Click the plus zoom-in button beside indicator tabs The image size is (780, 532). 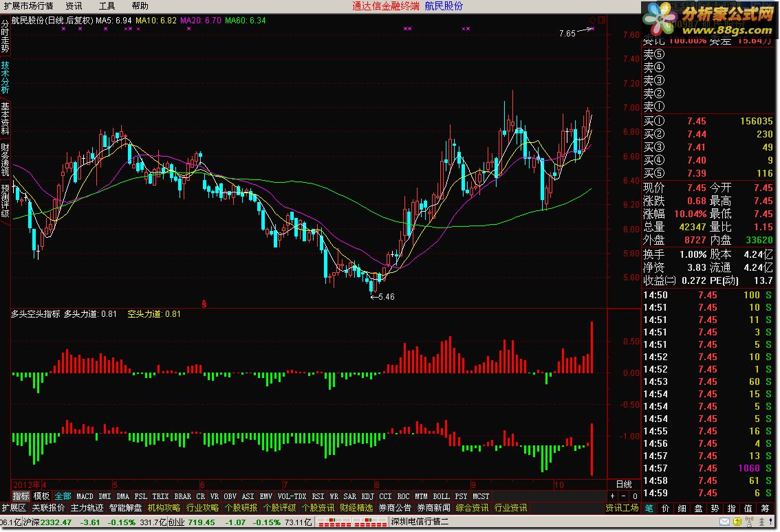(x=612, y=496)
